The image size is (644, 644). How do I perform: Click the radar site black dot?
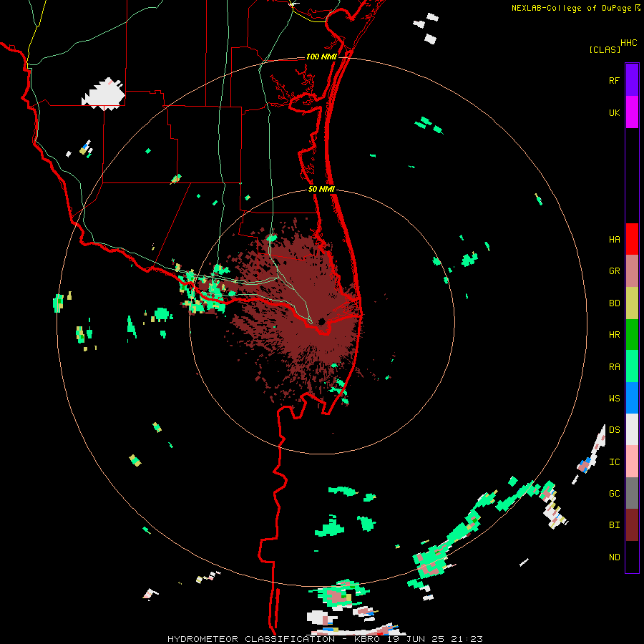[321, 321]
